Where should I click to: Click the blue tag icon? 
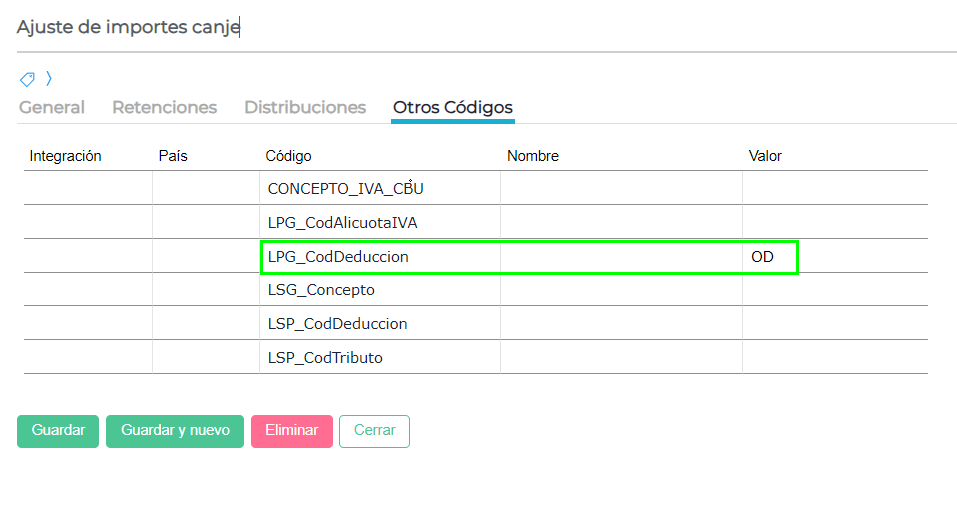pos(27,79)
